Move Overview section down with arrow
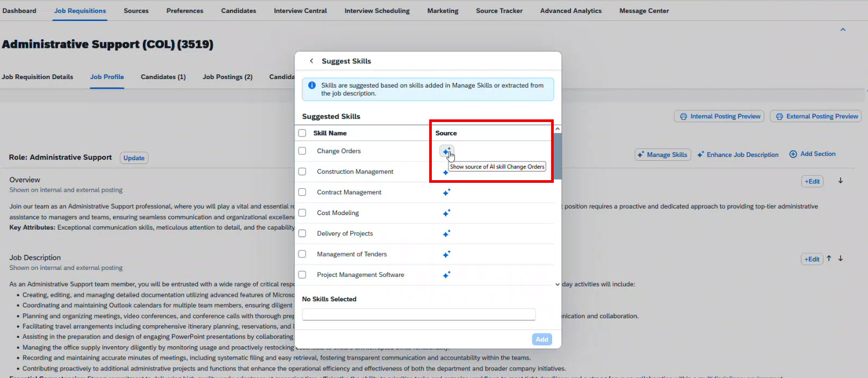 pyautogui.click(x=841, y=181)
